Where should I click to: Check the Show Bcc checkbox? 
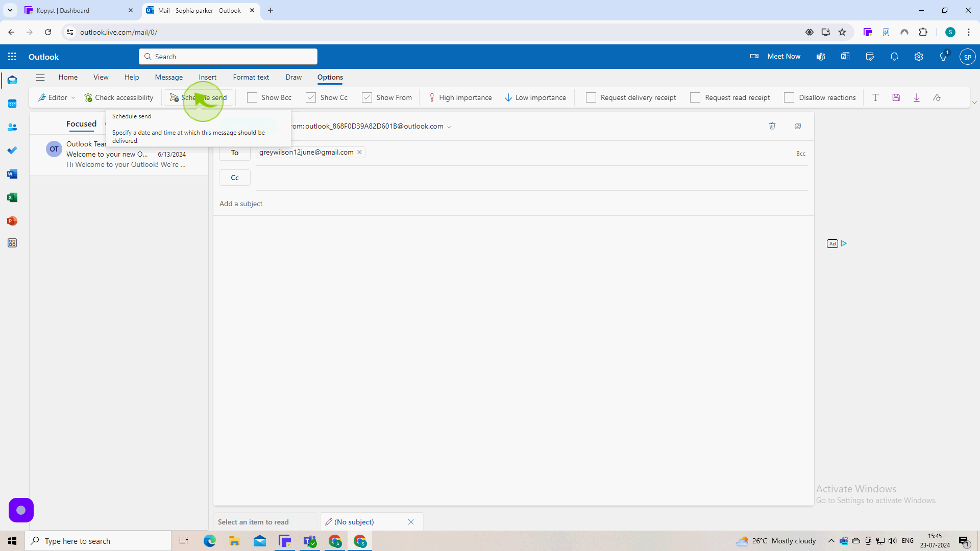[252, 97]
